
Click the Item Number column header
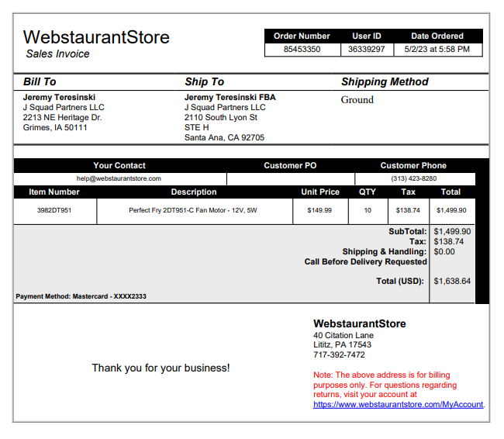[x=54, y=192]
